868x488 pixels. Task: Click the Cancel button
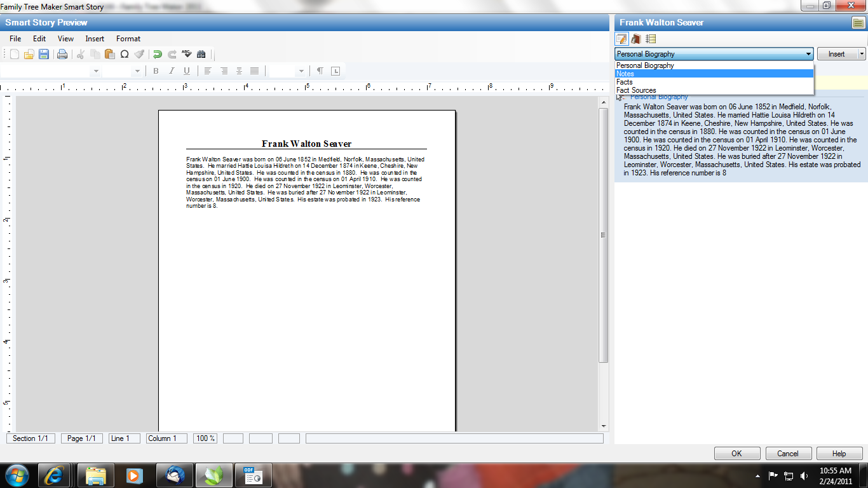coord(788,454)
